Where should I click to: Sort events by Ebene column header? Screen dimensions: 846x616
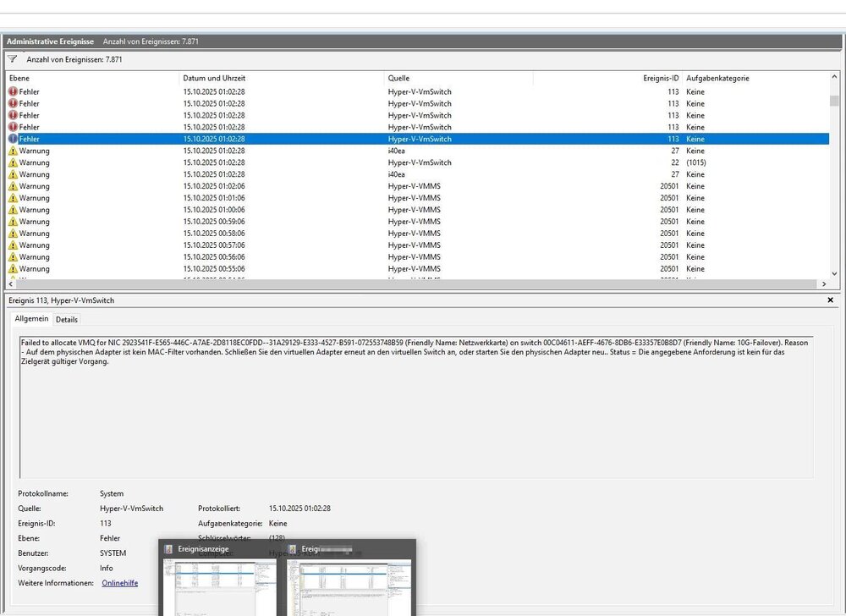pyautogui.click(x=19, y=79)
